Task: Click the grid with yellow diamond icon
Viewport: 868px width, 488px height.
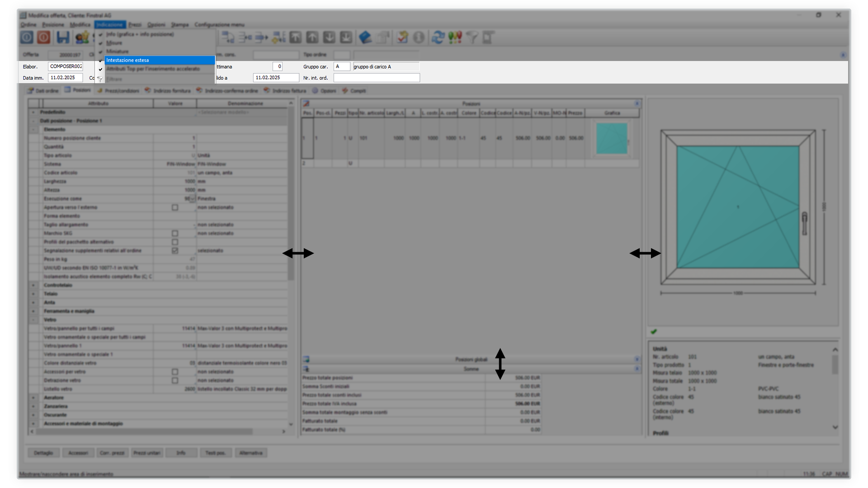Action: (278, 37)
